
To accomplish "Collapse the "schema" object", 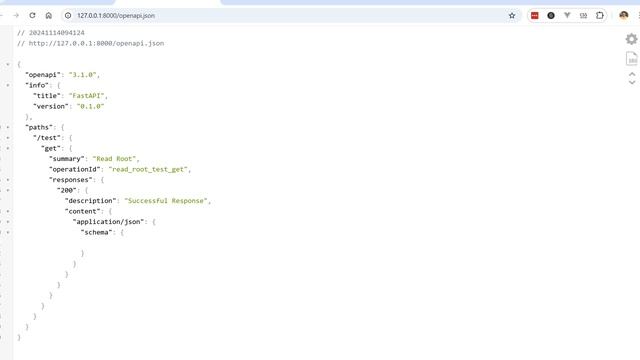I will click(x=8, y=233).
